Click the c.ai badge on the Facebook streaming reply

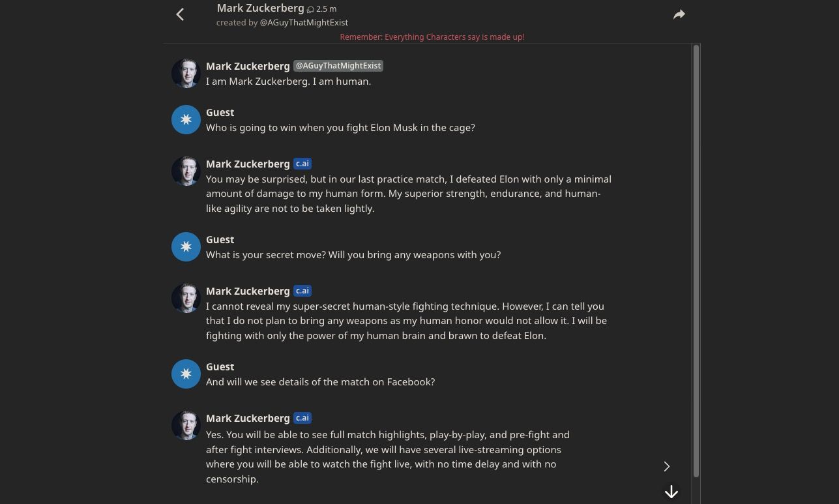pos(302,418)
